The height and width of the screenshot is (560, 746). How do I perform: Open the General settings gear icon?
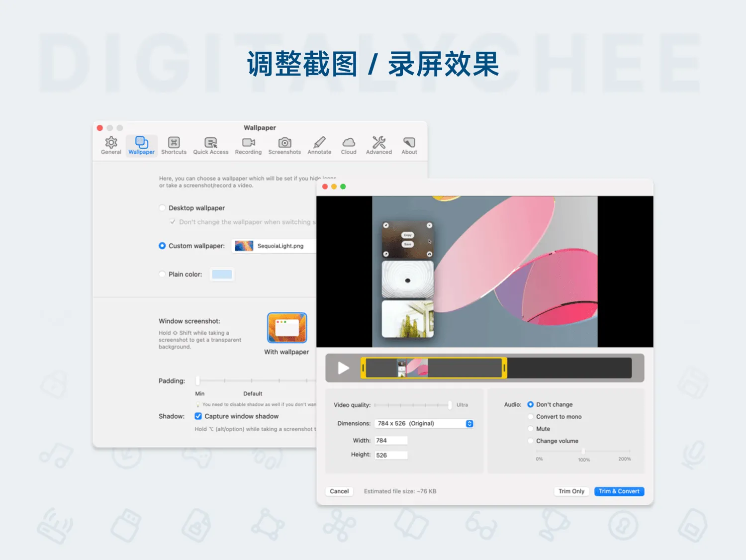tap(110, 145)
